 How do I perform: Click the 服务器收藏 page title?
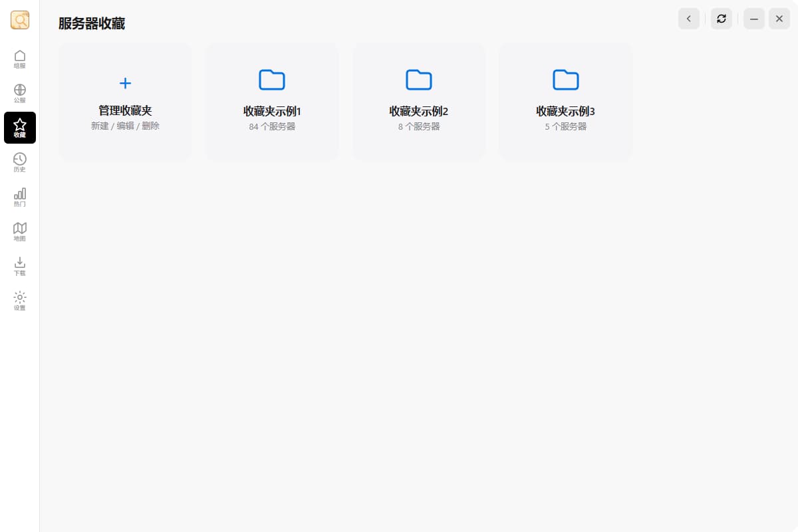[x=92, y=24]
